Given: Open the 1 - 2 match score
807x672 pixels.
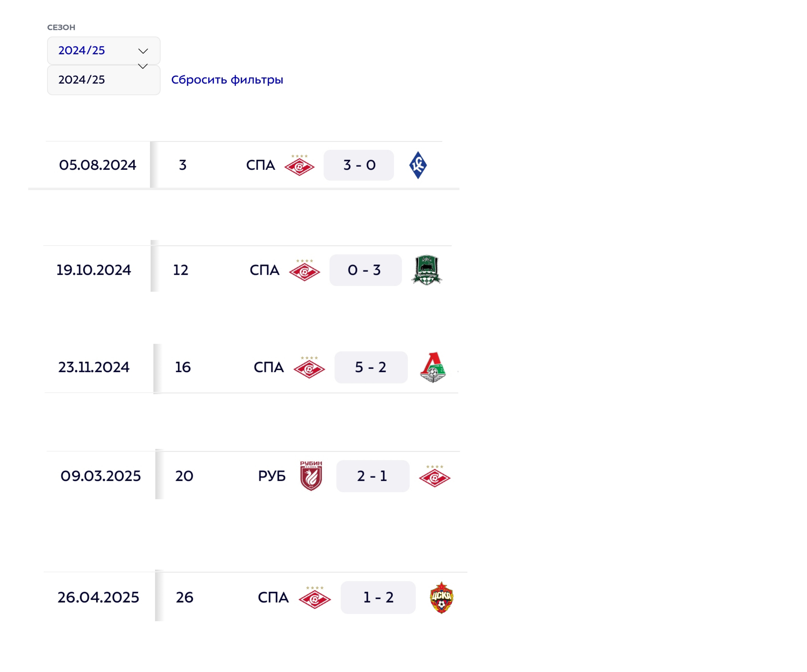Looking at the screenshot, I should pyautogui.click(x=378, y=598).
